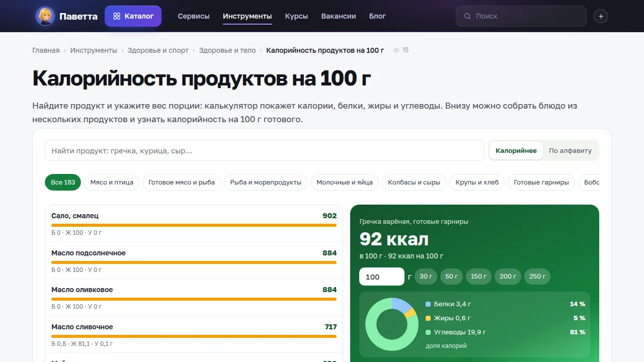The width and height of the screenshot is (644, 362).
Task: Click the blue Белки legend swatch
Action: point(428,304)
